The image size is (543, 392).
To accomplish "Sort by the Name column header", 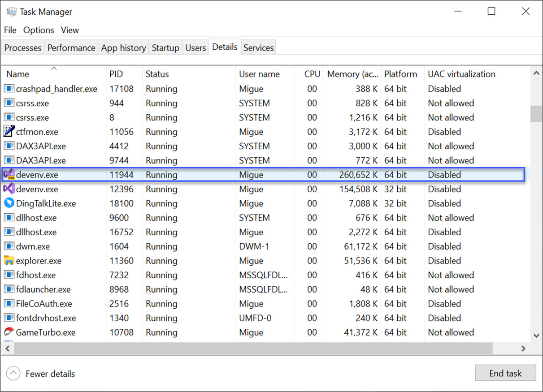I will coord(54,74).
